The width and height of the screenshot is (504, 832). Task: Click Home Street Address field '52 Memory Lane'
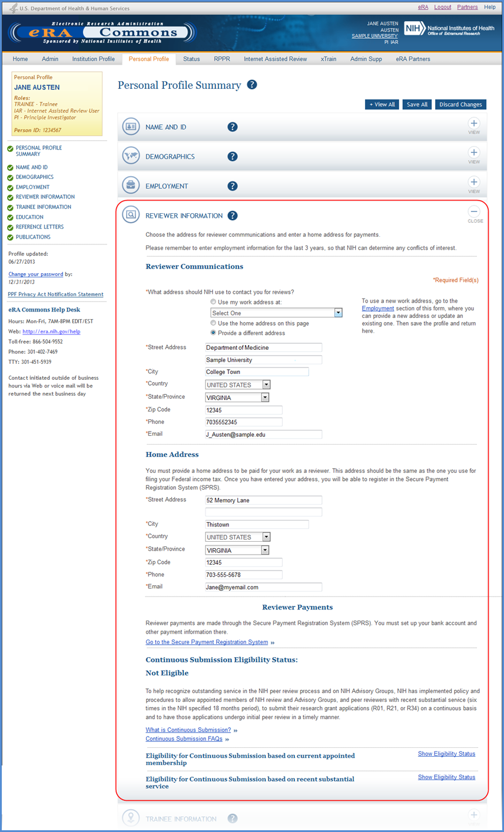click(x=263, y=500)
